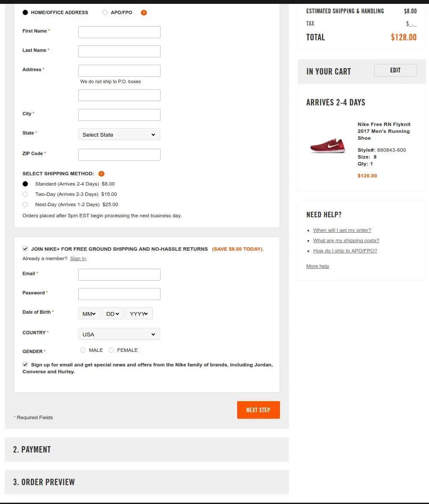
Task: Click the shipping method help icon
Action: point(101,174)
